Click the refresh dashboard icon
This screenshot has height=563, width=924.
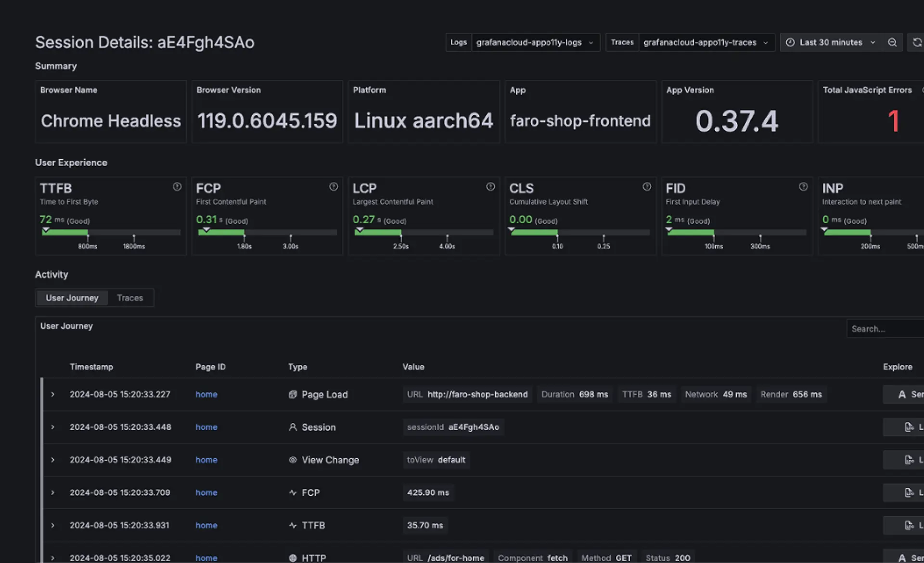[917, 42]
